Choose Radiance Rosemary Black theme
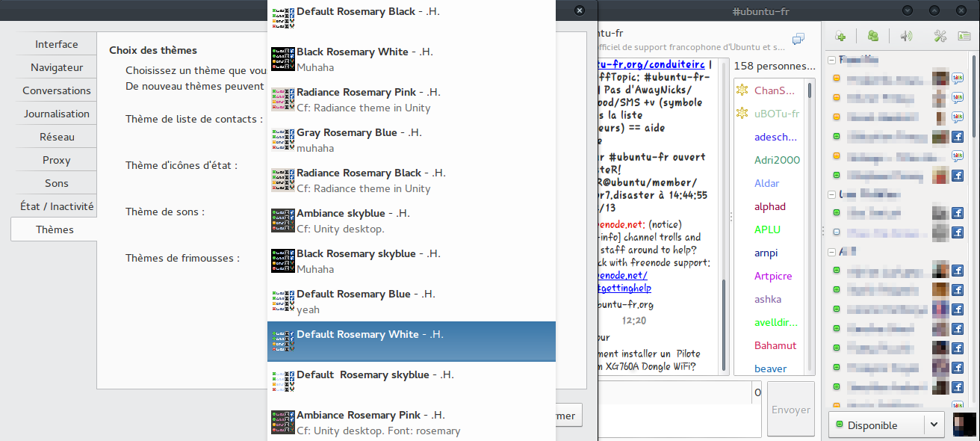This screenshot has height=441, width=980. [412, 180]
